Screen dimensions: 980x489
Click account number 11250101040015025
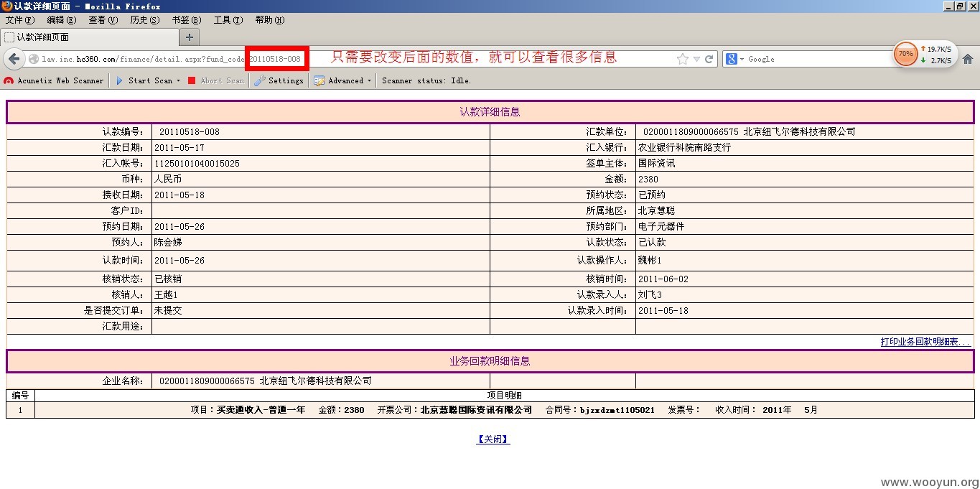(x=197, y=164)
